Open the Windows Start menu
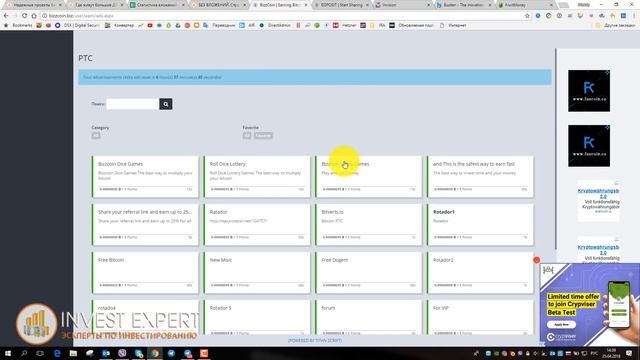Image resolution: width=640 pixels, height=360 pixels. tap(8, 353)
